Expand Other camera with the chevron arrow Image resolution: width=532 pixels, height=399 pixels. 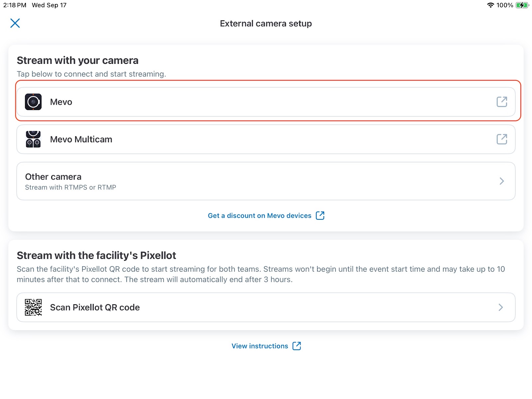coord(502,181)
